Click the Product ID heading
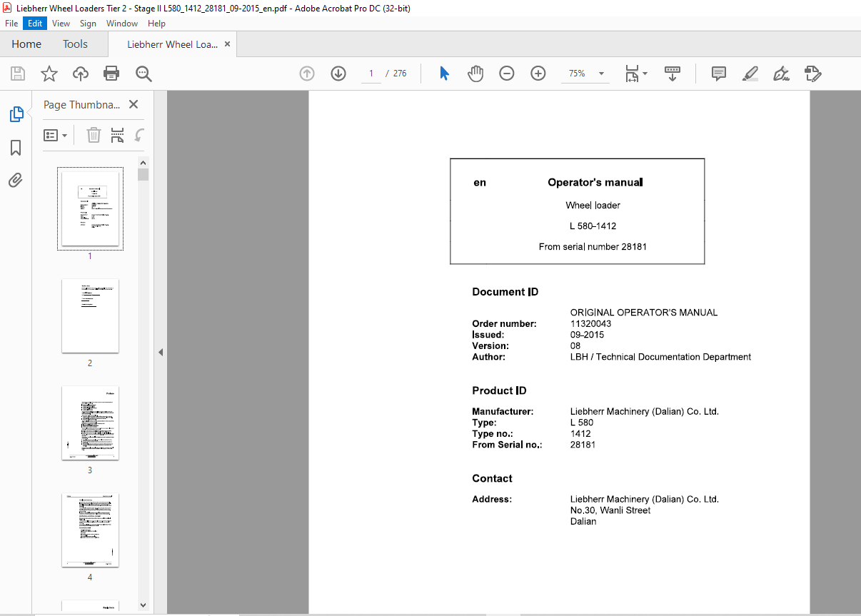Screen dimensions: 861x616 [500, 390]
